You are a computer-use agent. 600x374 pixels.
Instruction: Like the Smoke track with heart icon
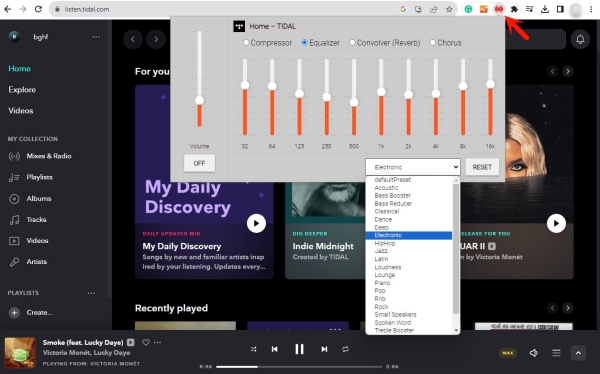pos(146,342)
